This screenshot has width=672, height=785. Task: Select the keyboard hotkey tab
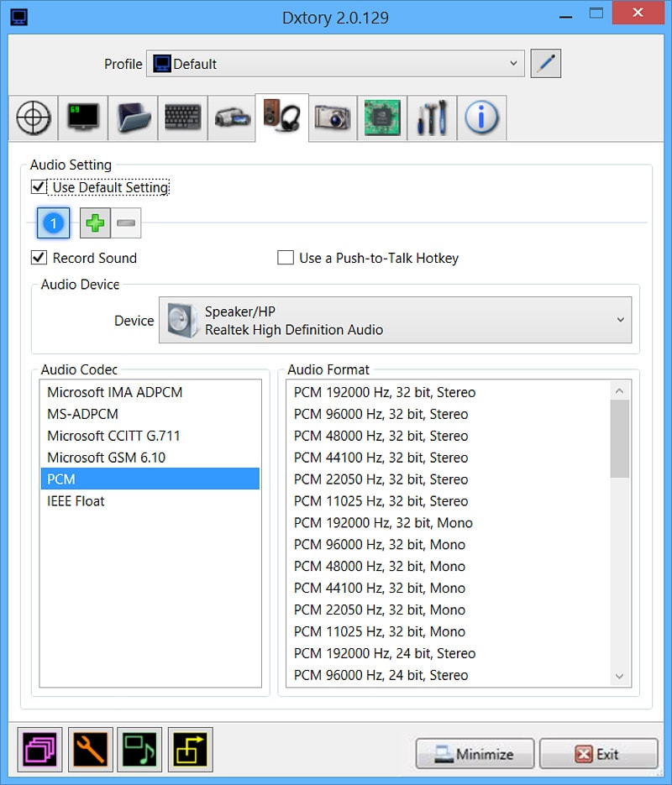182,118
